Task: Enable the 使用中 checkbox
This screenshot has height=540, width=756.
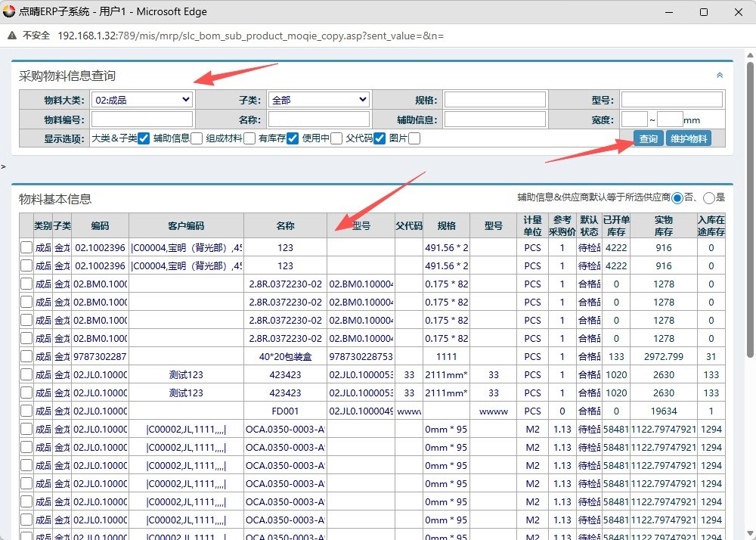Action: pyautogui.click(x=336, y=139)
